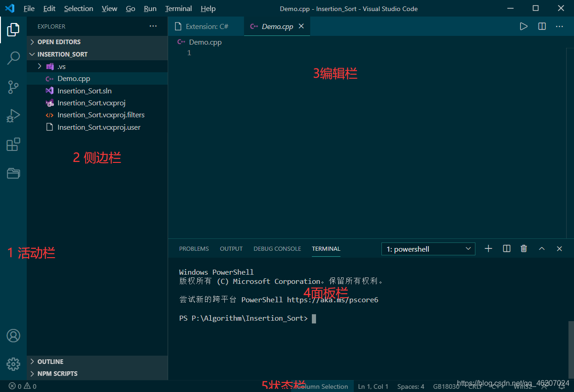
Task: Open the Selection menu
Action: (79, 8)
